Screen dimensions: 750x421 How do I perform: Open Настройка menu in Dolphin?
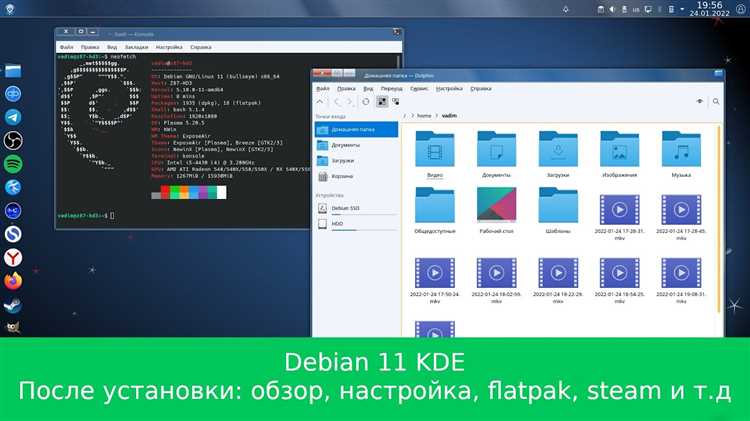click(x=449, y=89)
